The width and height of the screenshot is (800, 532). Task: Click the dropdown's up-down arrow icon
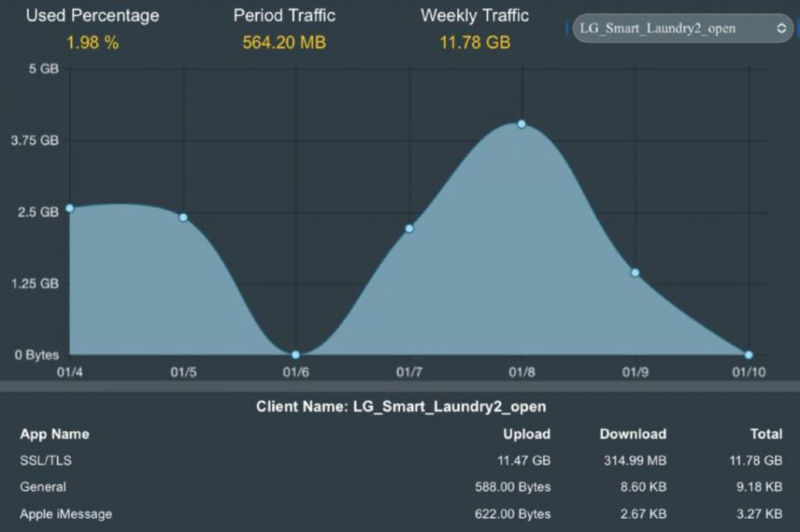click(781, 28)
